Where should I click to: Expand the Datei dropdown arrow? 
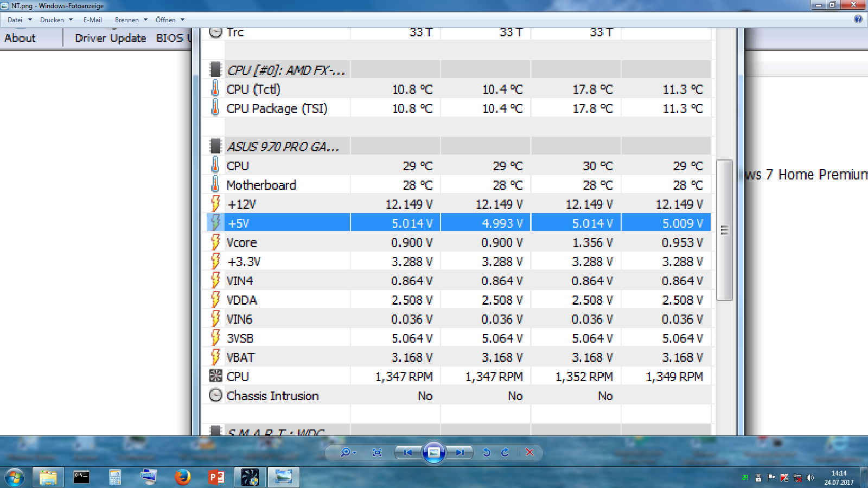click(30, 20)
